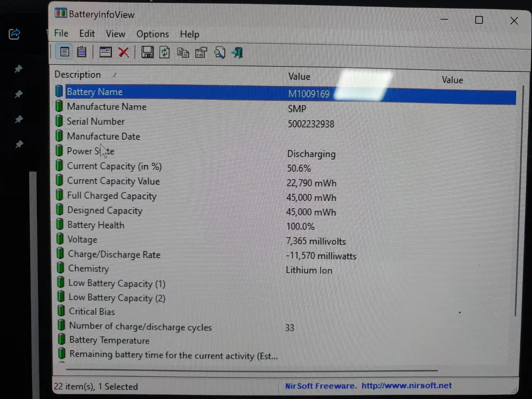This screenshot has height=399, width=532.
Task: Click the 50.6% capacity value
Action: (299, 168)
